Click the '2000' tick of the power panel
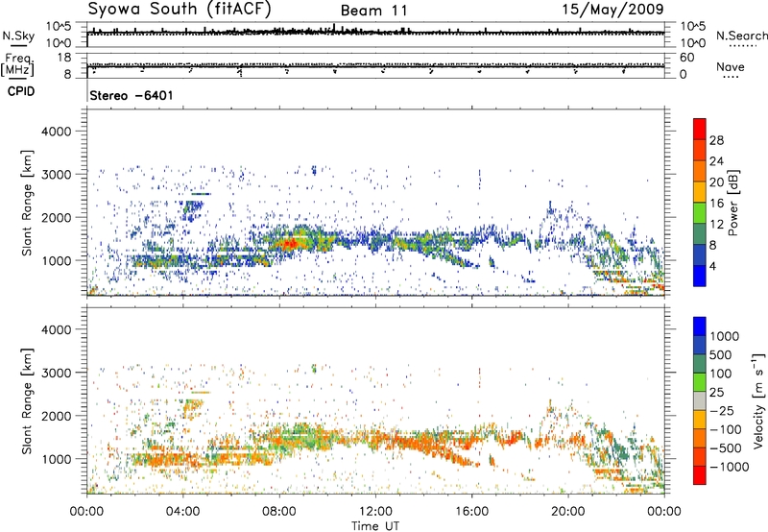 [x=56, y=217]
